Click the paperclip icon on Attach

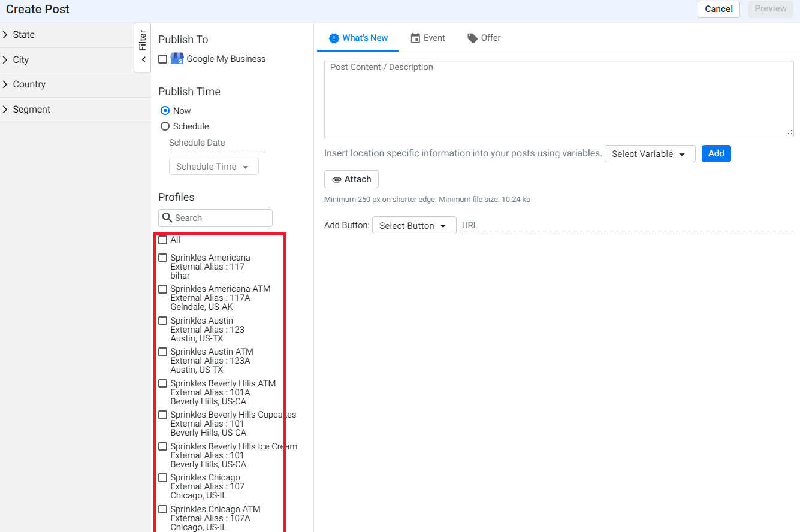pyautogui.click(x=337, y=180)
